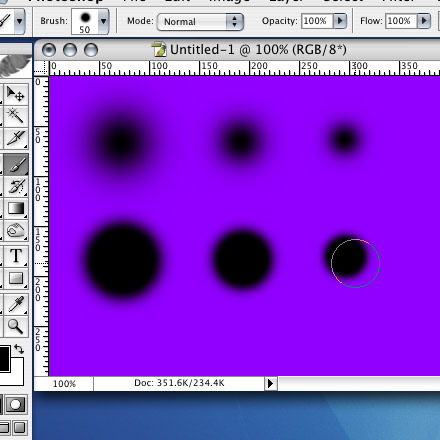This screenshot has width=440, height=440.
Task: Select the Sponge tool
Action: 15,231
